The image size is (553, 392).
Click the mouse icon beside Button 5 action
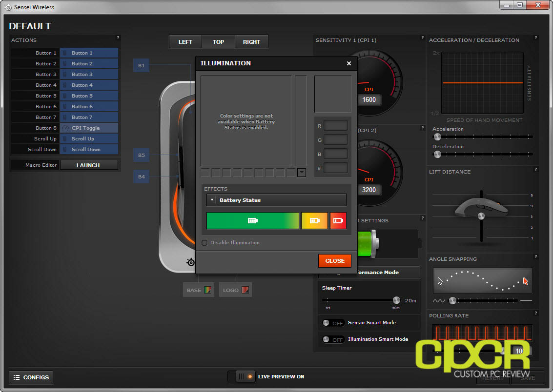coord(65,96)
